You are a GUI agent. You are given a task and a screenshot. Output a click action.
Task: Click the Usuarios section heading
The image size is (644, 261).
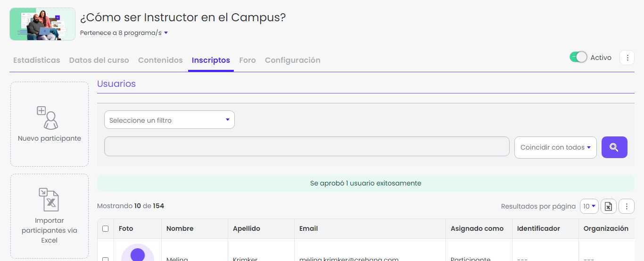pos(116,84)
